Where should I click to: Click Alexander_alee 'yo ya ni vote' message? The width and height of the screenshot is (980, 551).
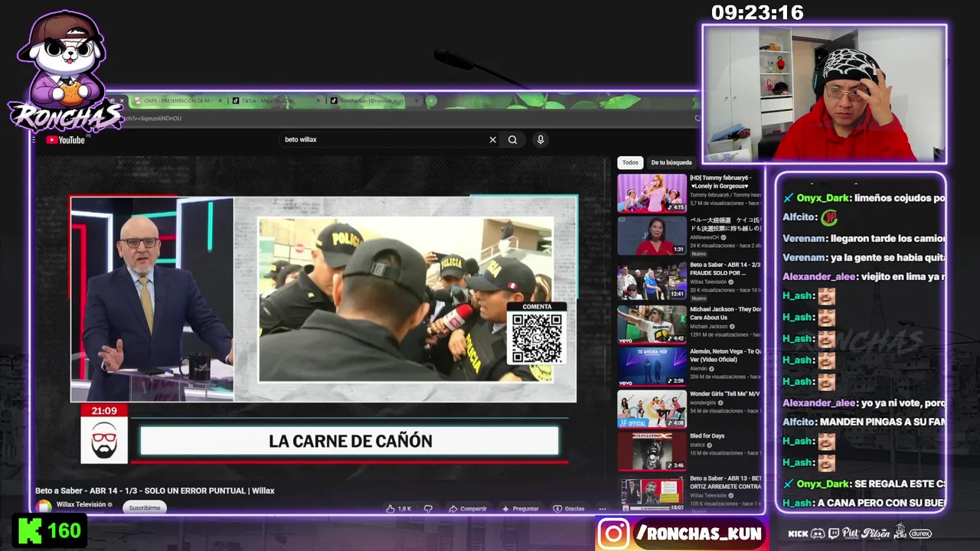(864, 403)
